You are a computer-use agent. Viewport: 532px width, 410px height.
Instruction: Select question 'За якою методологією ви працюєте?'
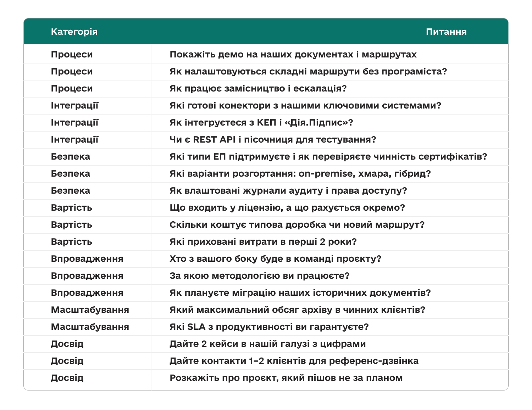[260, 276]
